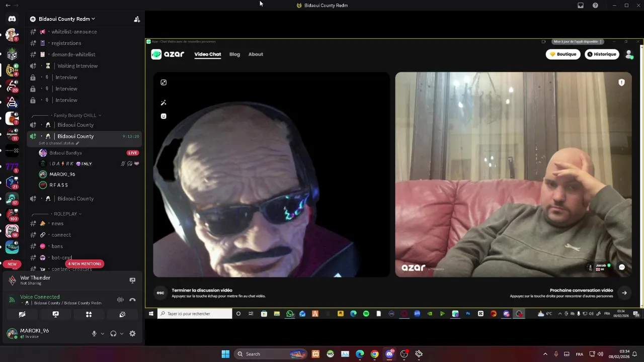
Task: Go back with the Discord back arrow
Action: (8, 6)
